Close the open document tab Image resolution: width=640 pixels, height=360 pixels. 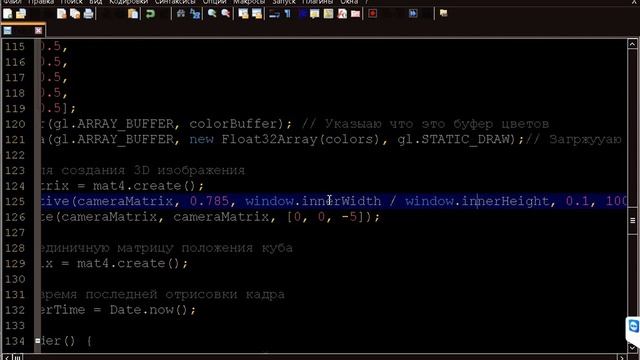[x=38, y=31]
